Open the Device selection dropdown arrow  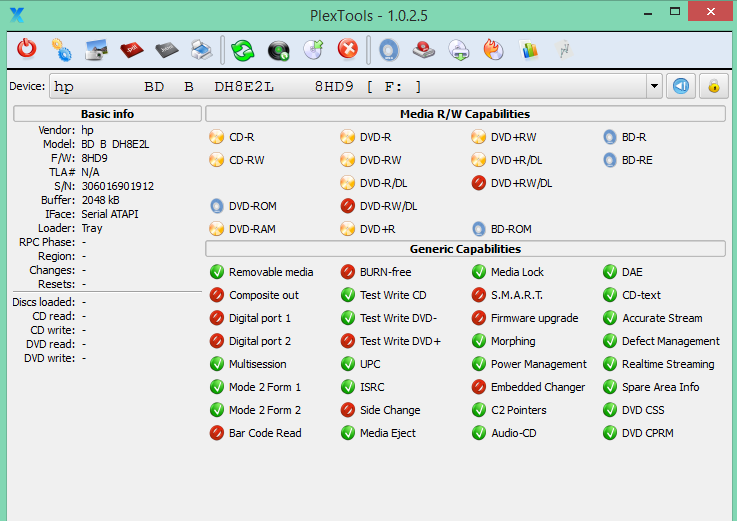pos(654,86)
